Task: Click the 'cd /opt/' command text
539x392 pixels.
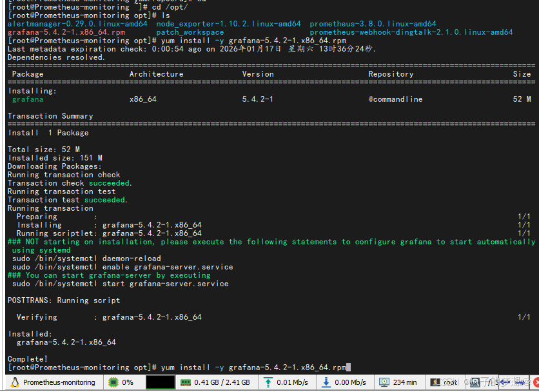Action: click(170, 7)
